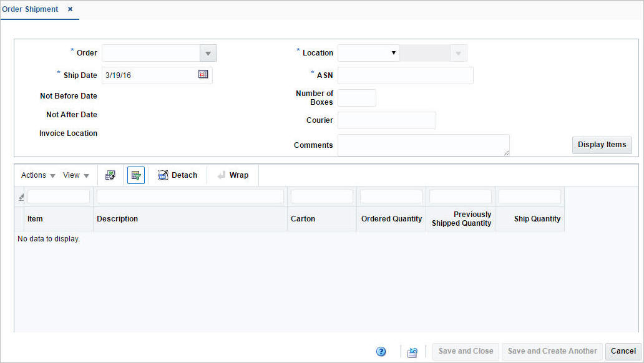This screenshot has height=363, width=644.
Task: Select the Order Shipment tab
Action: [x=30, y=9]
